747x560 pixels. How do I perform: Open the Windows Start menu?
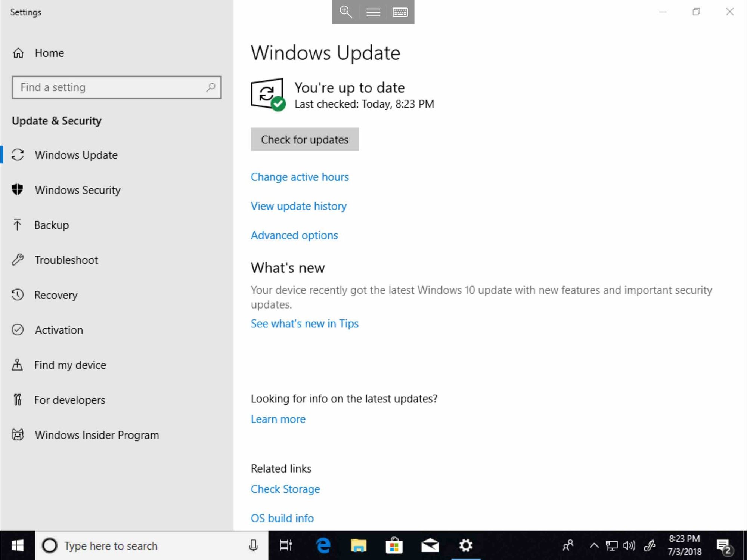(18, 546)
